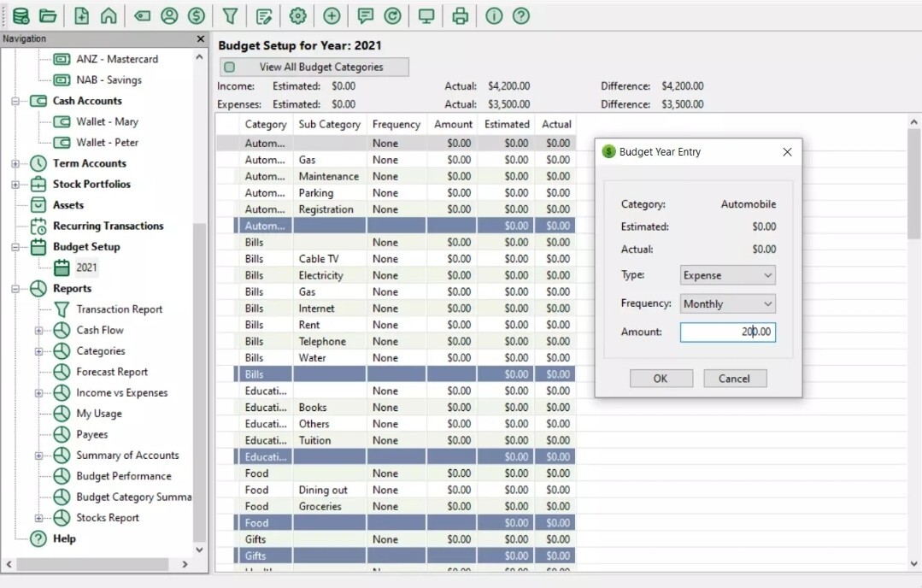Viewport: 922px width, 588px height.
Task: Open the My Usage report
Action: tap(99, 414)
